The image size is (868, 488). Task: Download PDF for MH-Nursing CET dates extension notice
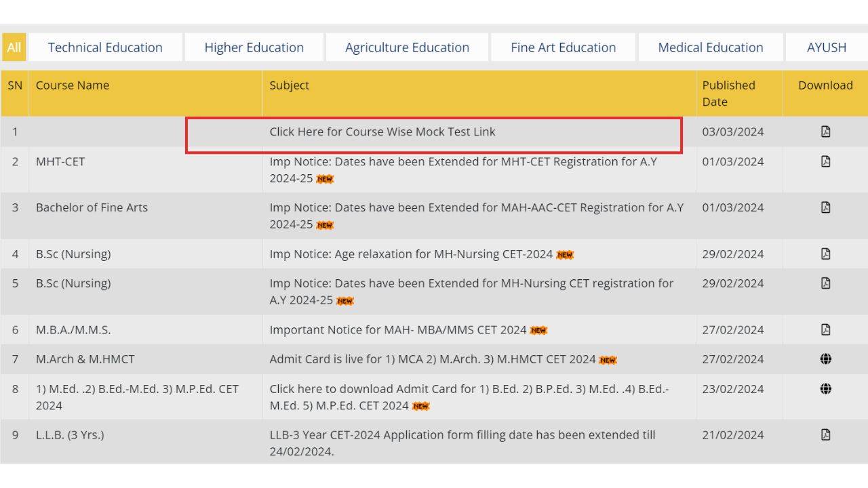(x=825, y=283)
